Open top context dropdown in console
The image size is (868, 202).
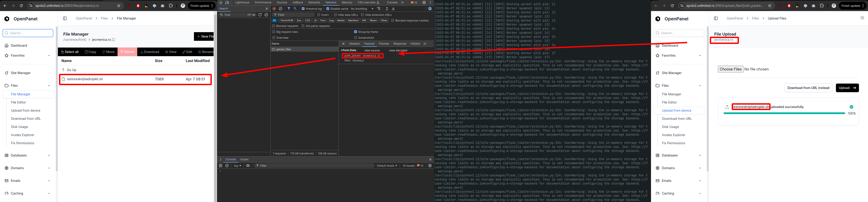(238, 166)
